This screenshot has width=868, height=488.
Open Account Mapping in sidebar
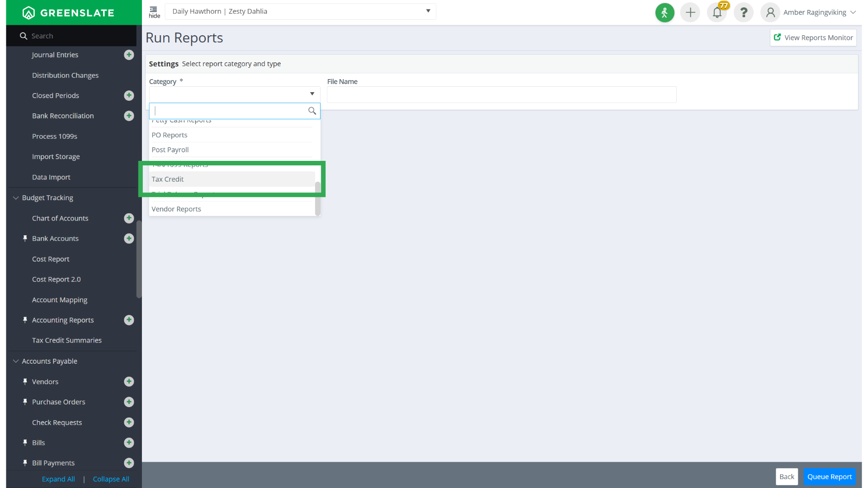(60, 300)
